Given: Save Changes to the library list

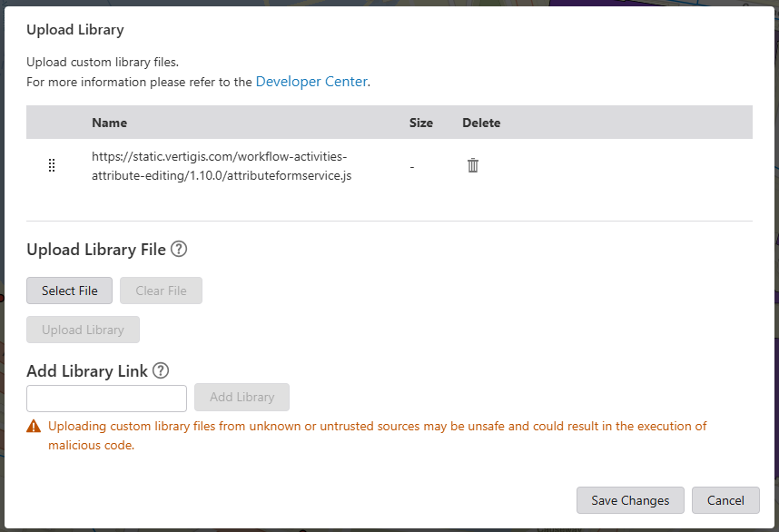Looking at the screenshot, I should pos(630,500).
